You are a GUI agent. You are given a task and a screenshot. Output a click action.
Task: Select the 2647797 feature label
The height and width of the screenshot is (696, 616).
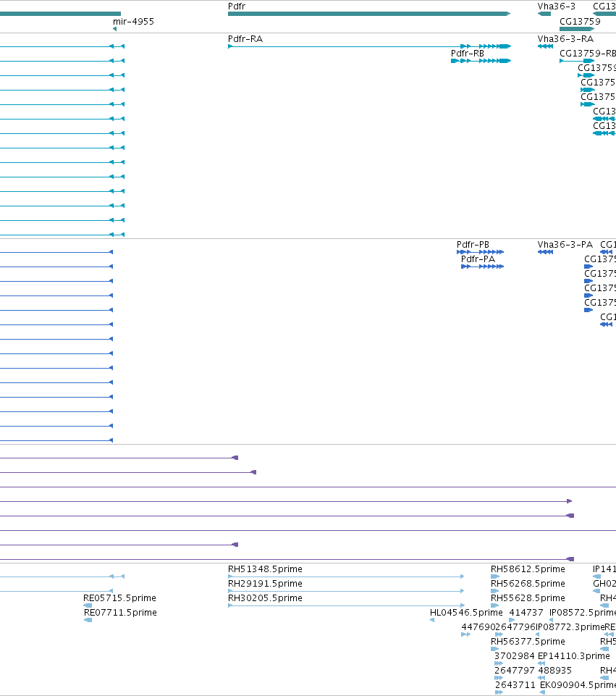[515, 670]
